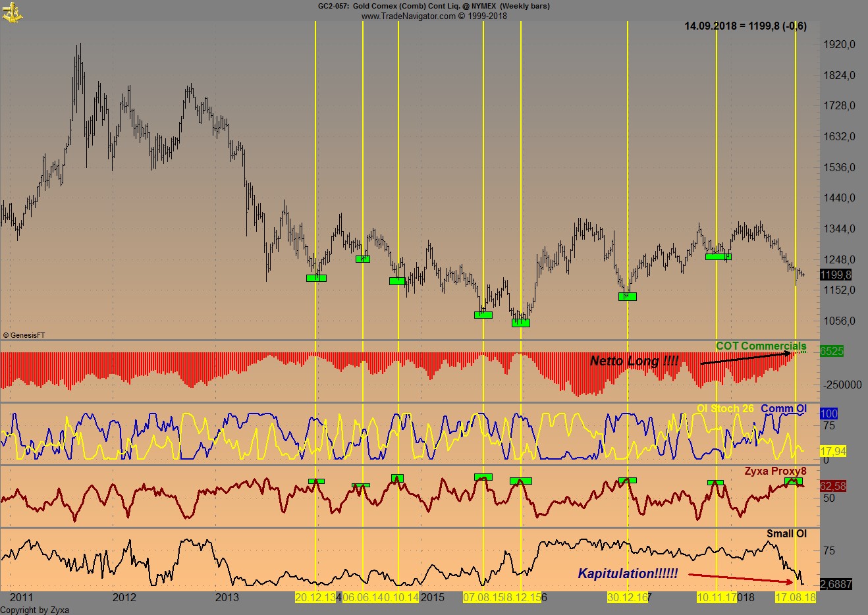Toggle the COT Commercials indicator label

[x=761, y=344]
